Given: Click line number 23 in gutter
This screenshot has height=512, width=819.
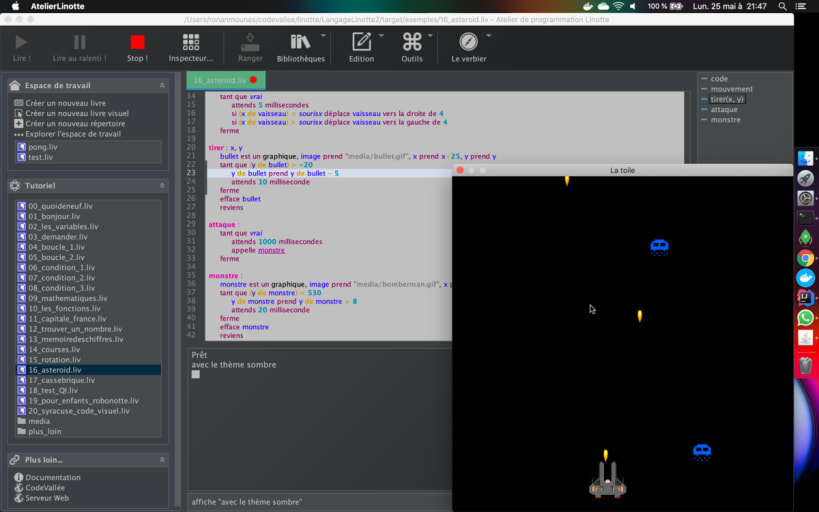Looking at the screenshot, I should click(x=191, y=173).
